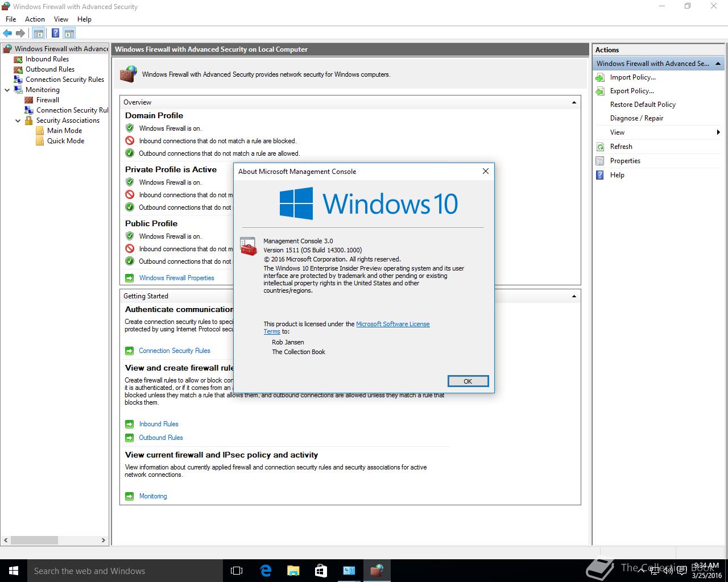
Task: Open the View menu
Action: [x=61, y=19]
